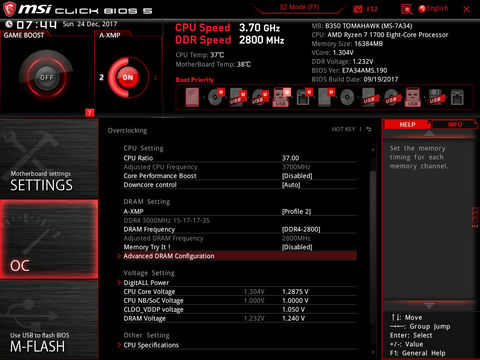This screenshot has width=480, height=360.
Task: Open the SETTINGS motherboard settings section
Action: 49,159
